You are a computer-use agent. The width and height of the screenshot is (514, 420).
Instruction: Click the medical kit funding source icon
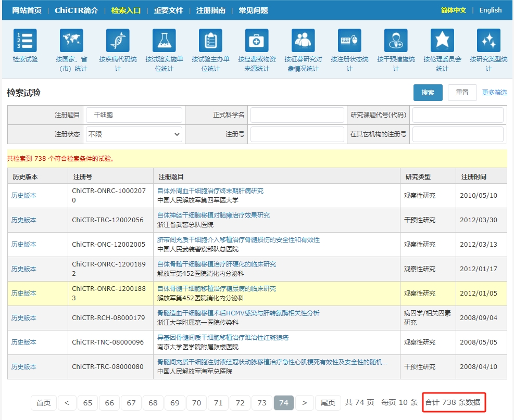(x=257, y=41)
